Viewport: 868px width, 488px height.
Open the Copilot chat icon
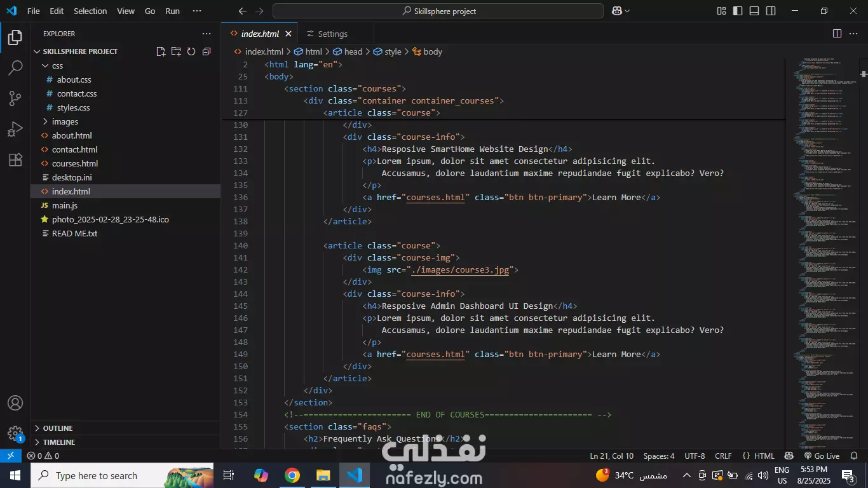click(x=616, y=11)
